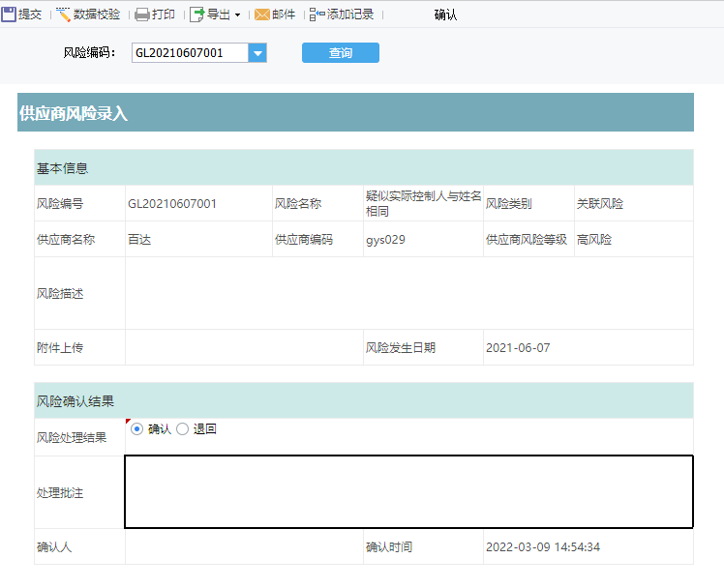Click the 查询 button

341,53
